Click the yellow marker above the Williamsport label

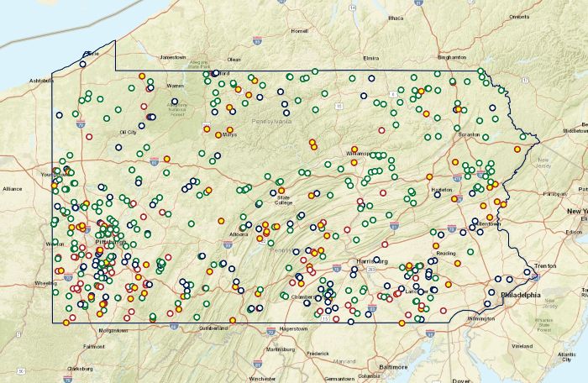point(354,149)
